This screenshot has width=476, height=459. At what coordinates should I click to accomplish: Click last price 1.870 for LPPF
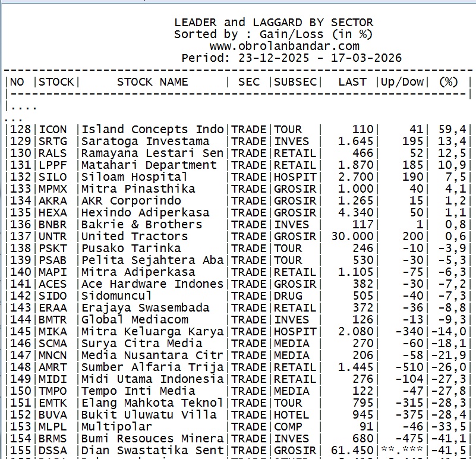point(356,165)
